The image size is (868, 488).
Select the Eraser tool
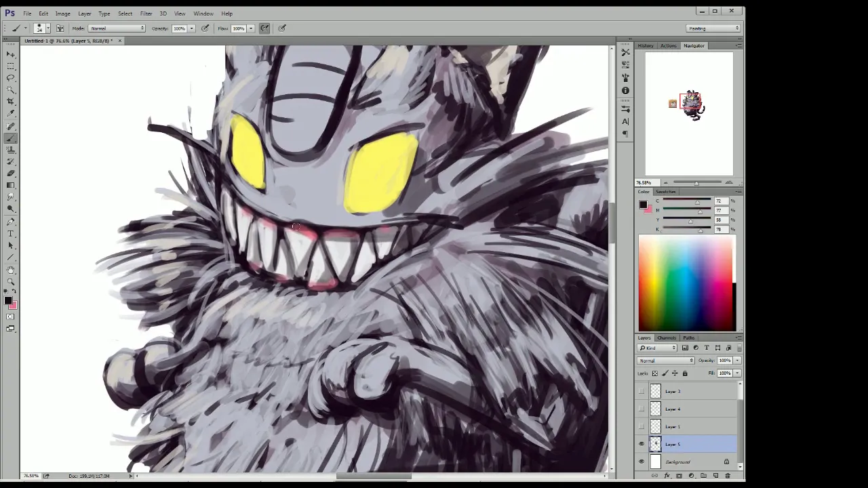10,174
